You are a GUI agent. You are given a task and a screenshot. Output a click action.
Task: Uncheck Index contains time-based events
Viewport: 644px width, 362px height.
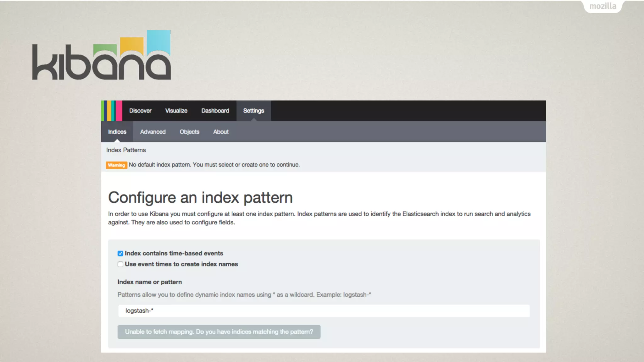pyautogui.click(x=120, y=253)
